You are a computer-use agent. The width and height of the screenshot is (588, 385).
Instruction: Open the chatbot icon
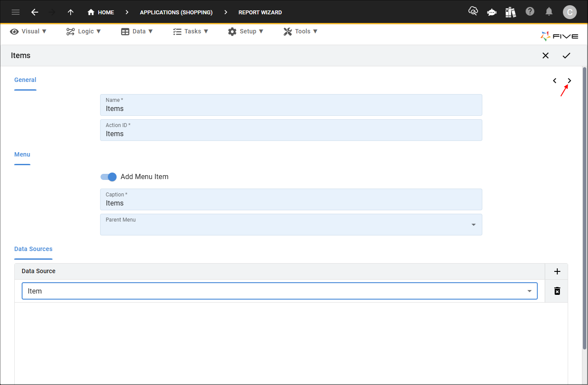pyautogui.click(x=492, y=12)
